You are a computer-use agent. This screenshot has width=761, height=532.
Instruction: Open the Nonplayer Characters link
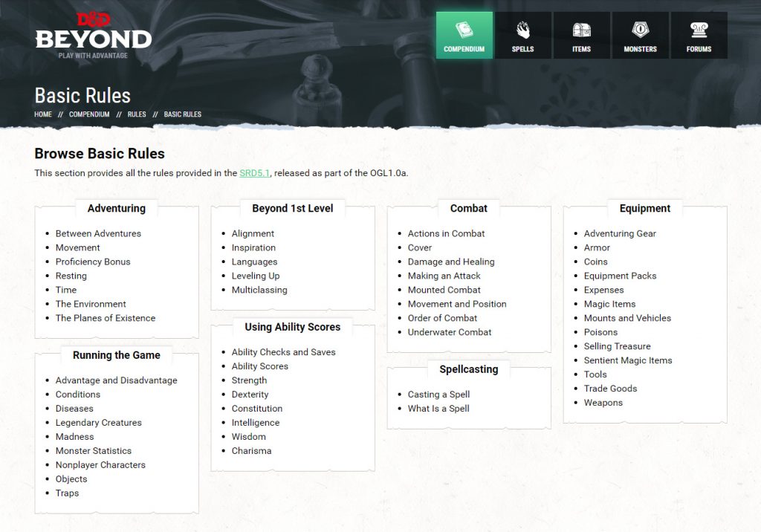[100, 465]
